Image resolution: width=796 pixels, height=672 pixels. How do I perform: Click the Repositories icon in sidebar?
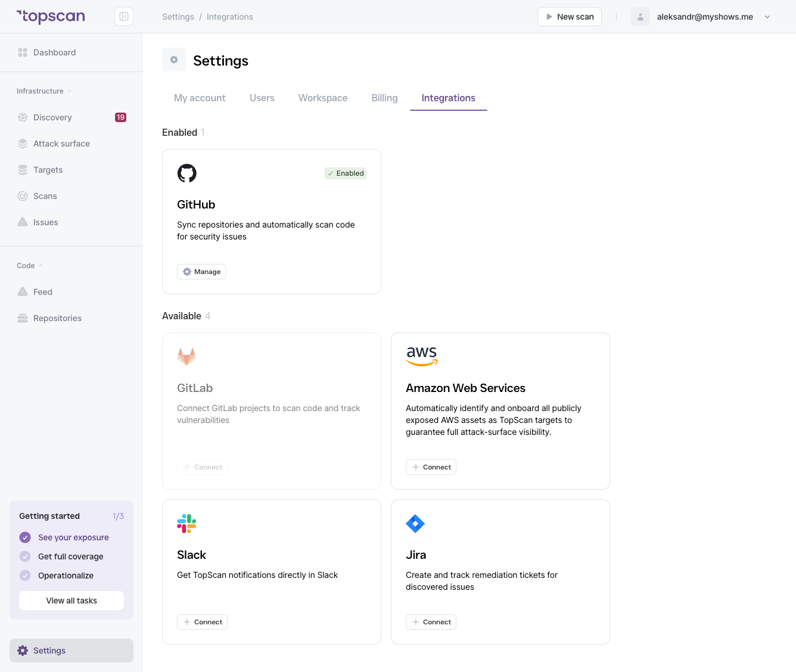pyautogui.click(x=23, y=318)
